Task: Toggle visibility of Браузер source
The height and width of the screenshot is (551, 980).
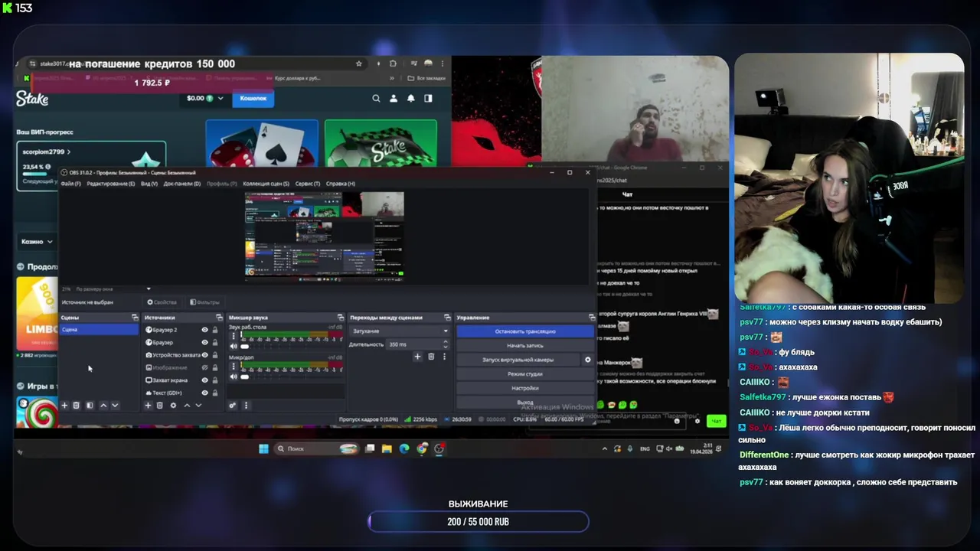Action: 204,342
